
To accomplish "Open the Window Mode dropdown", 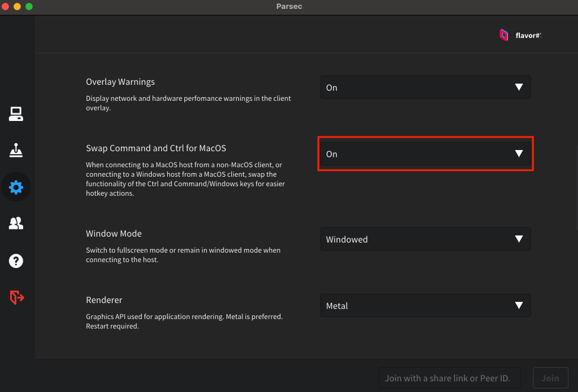I will (426, 240).
